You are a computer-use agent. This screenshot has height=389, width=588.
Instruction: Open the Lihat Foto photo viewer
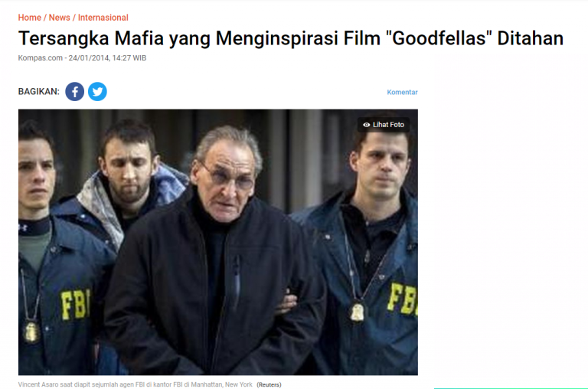click(x=384, y=125)
